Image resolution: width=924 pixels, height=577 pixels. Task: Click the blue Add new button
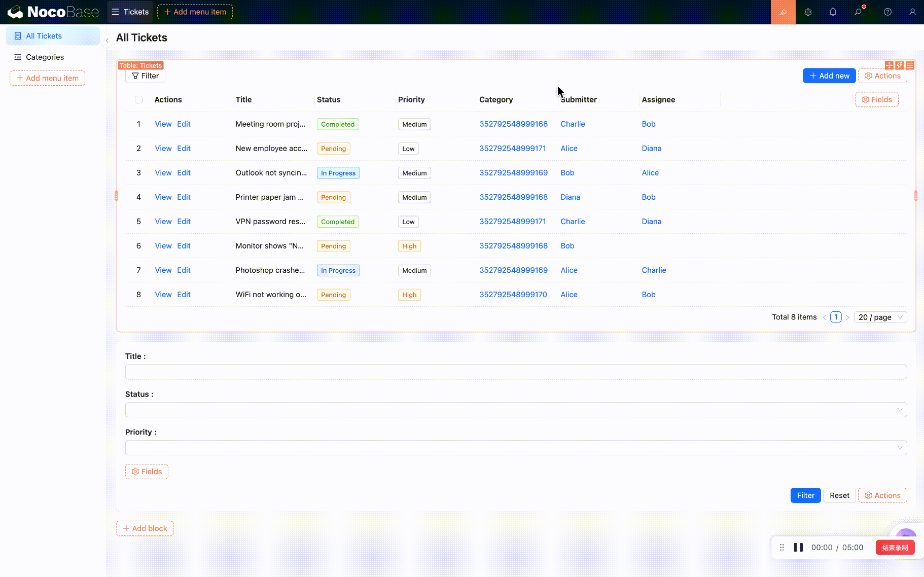coord(829,76)
